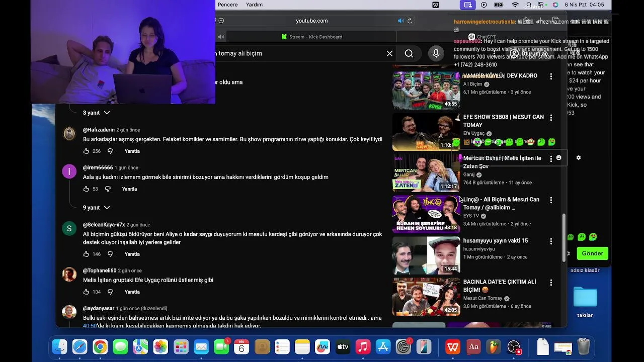
Task: Dislike the @Tophaneli60 comment
Action: tap(110, 292)
